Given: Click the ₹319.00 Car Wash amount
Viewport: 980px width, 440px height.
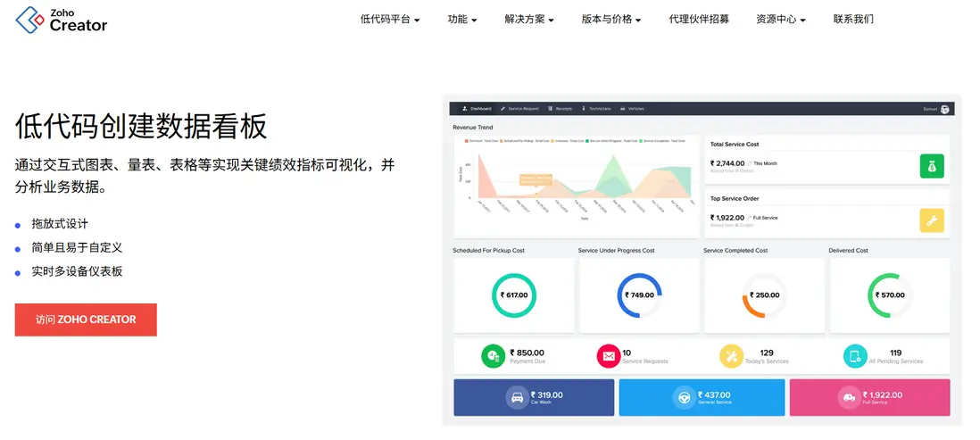Looking at the screenshot, I should 547,395.
